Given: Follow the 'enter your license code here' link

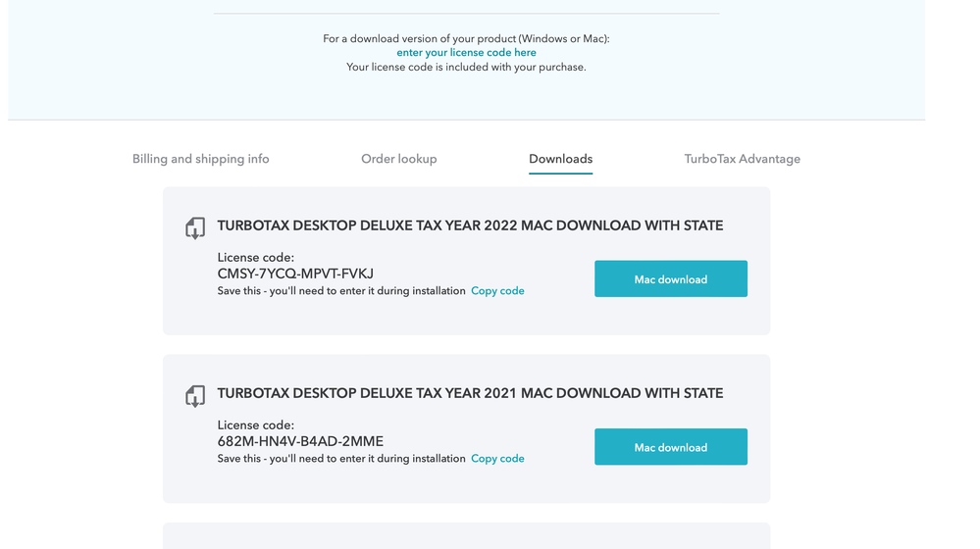Looking at the screenshot, I should point(466,53).
